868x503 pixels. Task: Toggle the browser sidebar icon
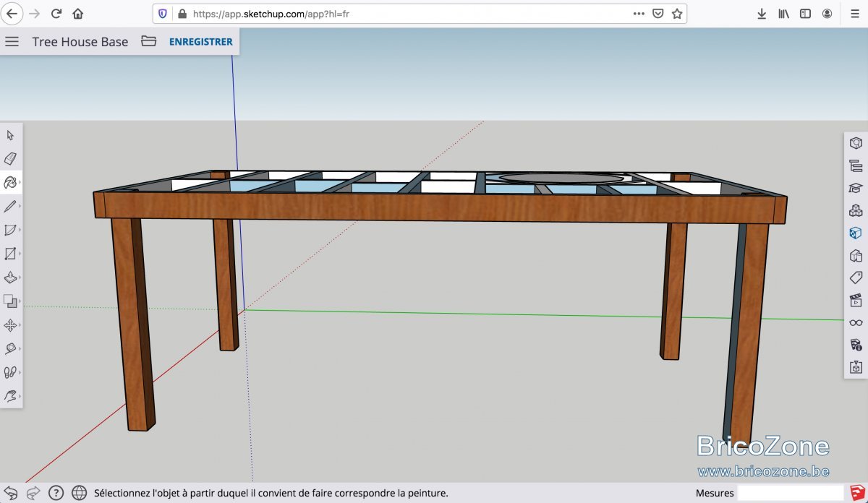tap(805, 14)
